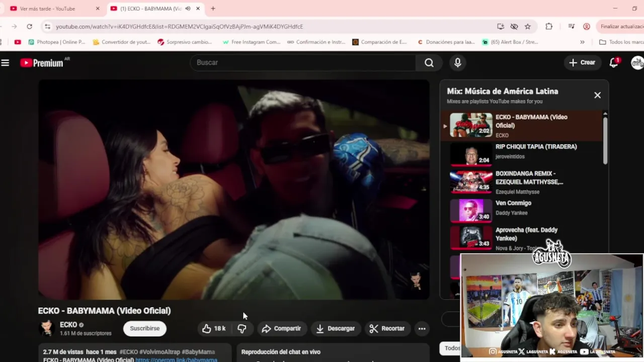
Task: Focus the Buscar search field
Action: 303,62
